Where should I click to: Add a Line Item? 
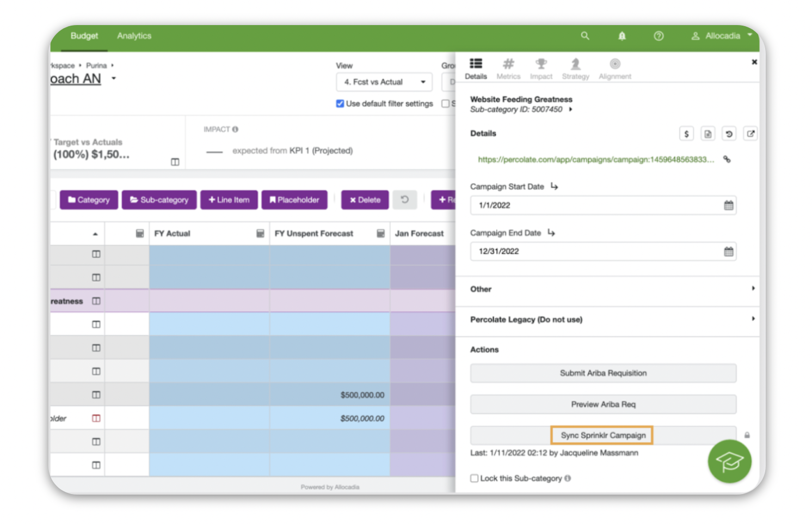point(229,200)
